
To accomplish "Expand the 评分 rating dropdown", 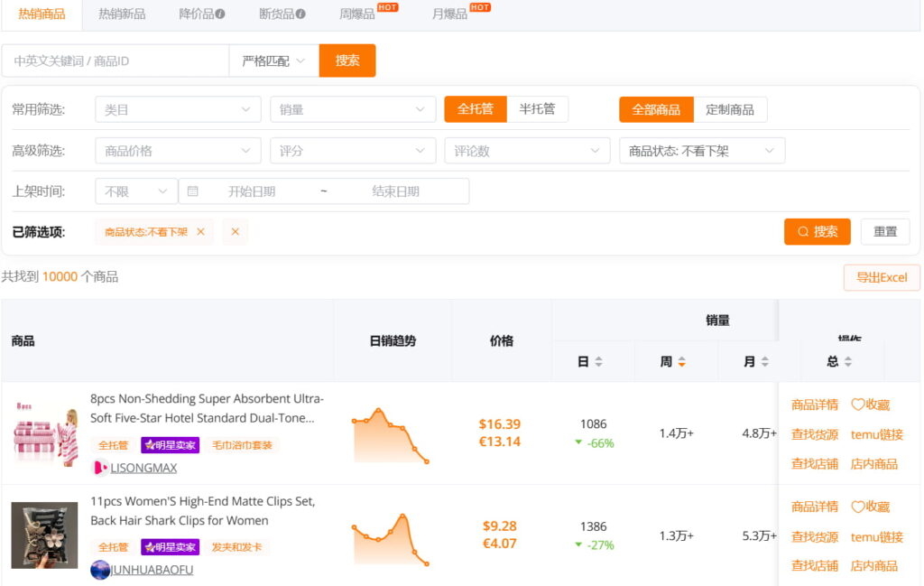I will pyautogui.click(x=353, y=150).
